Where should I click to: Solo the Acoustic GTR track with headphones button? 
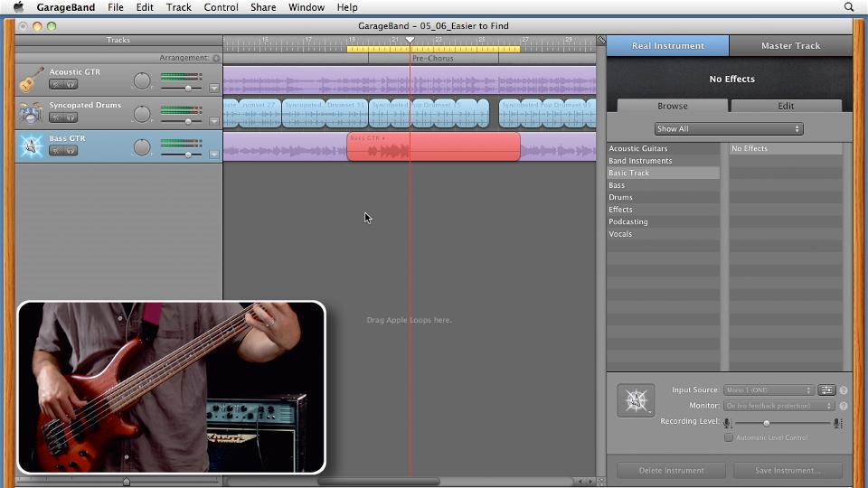[71, 84]
